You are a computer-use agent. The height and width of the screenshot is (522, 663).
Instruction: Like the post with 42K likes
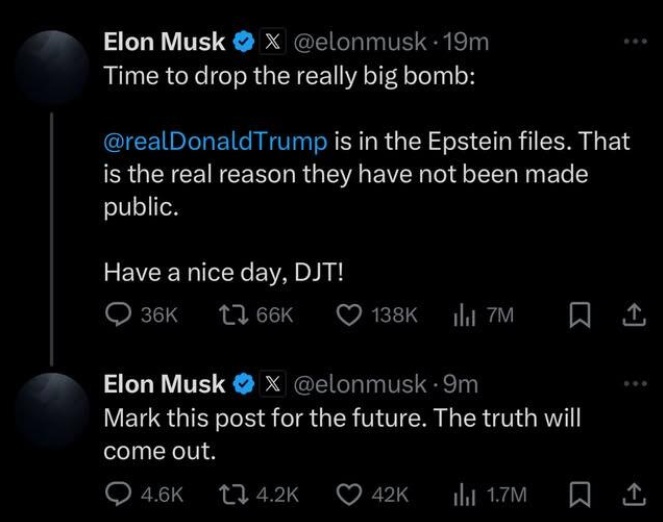click(x=373, y=495)
